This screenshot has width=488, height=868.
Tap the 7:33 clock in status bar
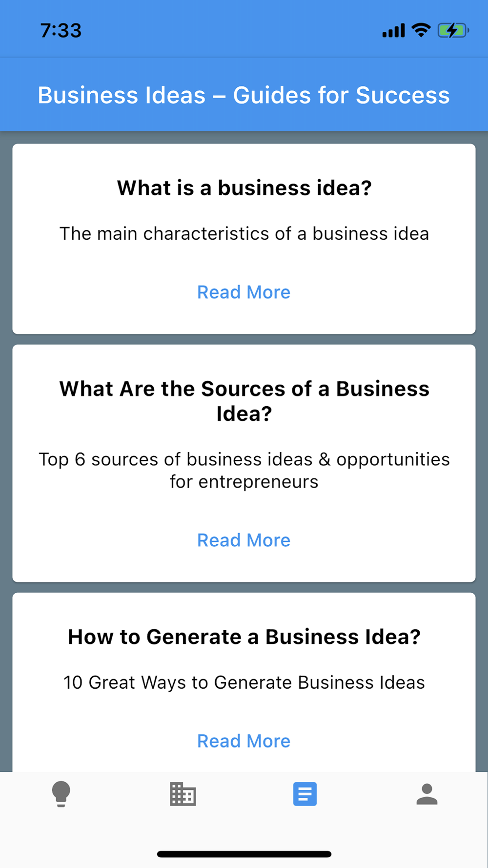(61, 31)
